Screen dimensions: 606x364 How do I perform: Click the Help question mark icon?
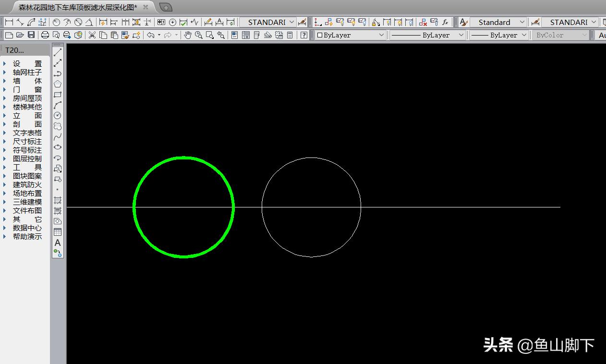[303, 35]
